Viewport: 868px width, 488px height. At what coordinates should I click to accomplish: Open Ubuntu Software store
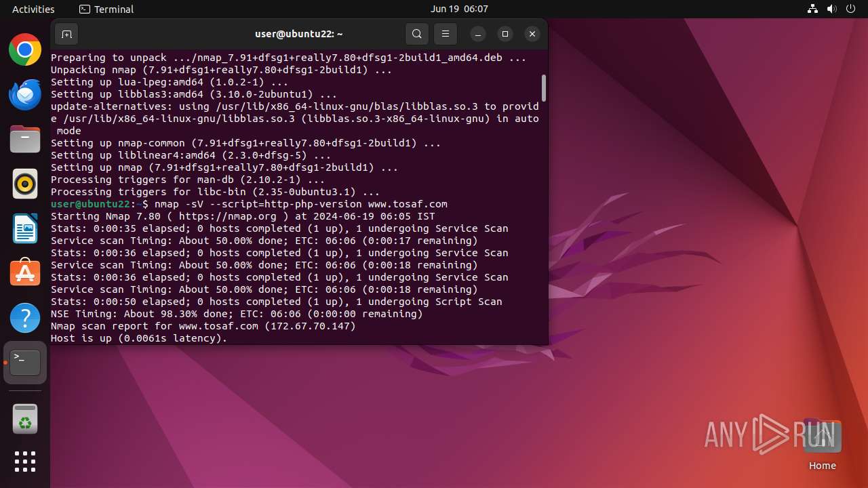(x=25, y=273)
